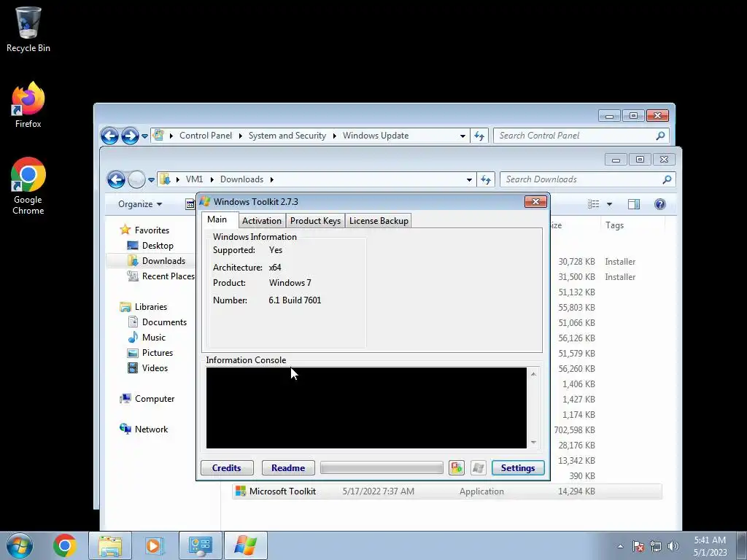Go forward in the Control Panel window

130,136
